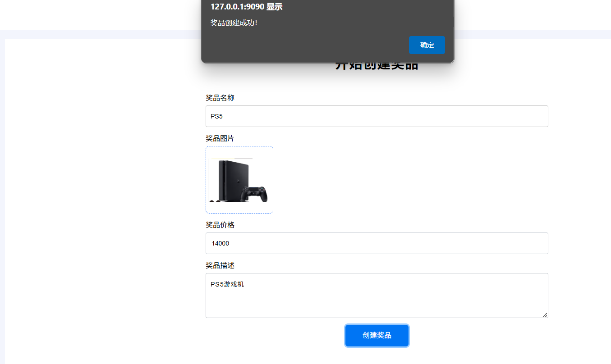Focus the 奖品名称 field containing PS5
The height and width of the screenshot is (364, 611).
377,116
